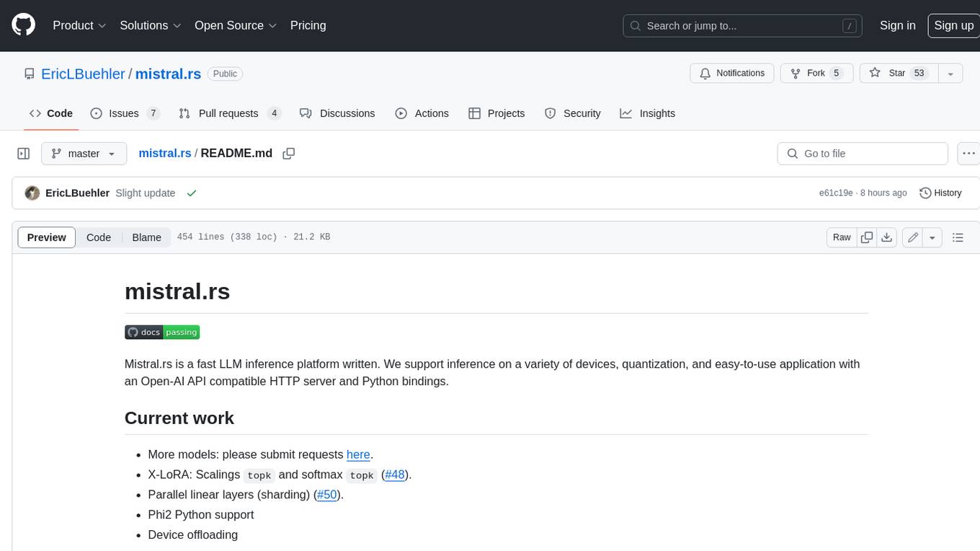Expand the Solutions menu
980x551 pixels.
point(150,25)
